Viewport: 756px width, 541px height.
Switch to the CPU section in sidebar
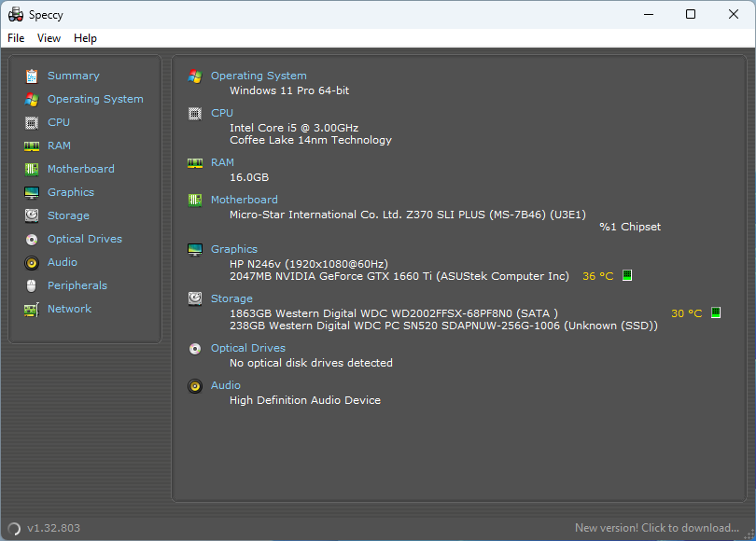point(59,122)
